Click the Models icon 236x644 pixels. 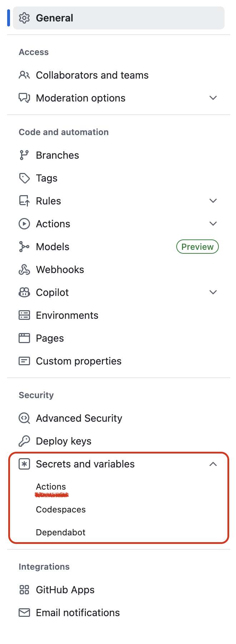[24, 247]
